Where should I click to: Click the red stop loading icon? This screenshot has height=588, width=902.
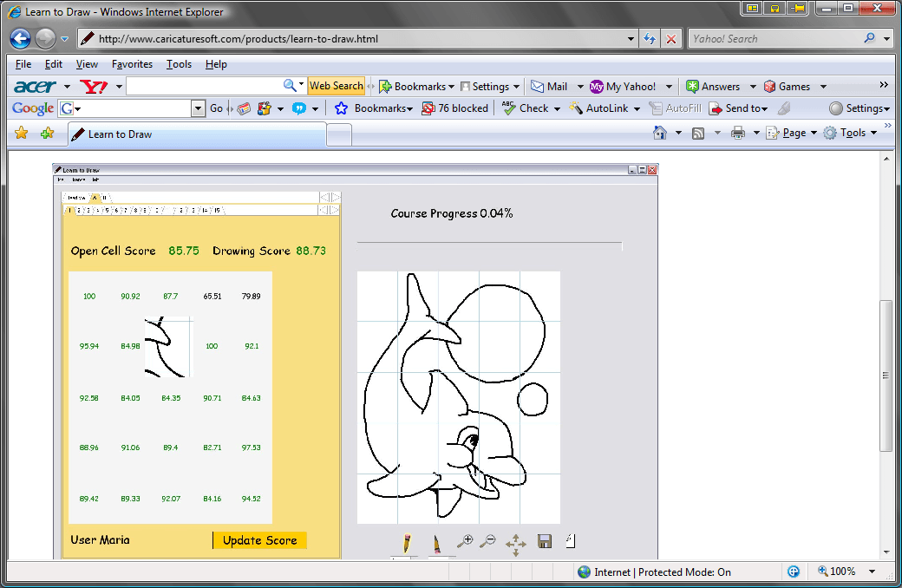click(670, 38)
